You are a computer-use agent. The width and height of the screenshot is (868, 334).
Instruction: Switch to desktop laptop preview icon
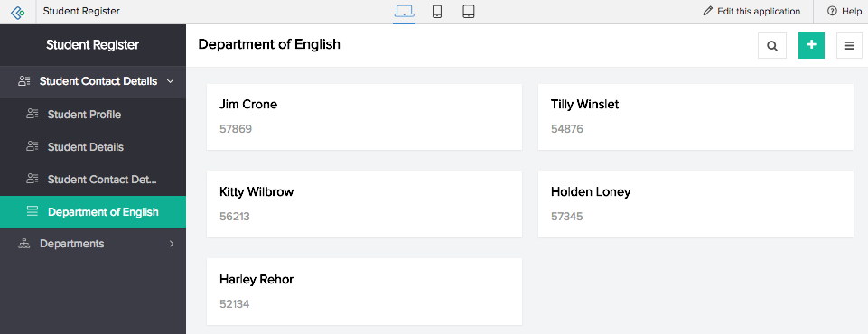click(x=404, y=11)
